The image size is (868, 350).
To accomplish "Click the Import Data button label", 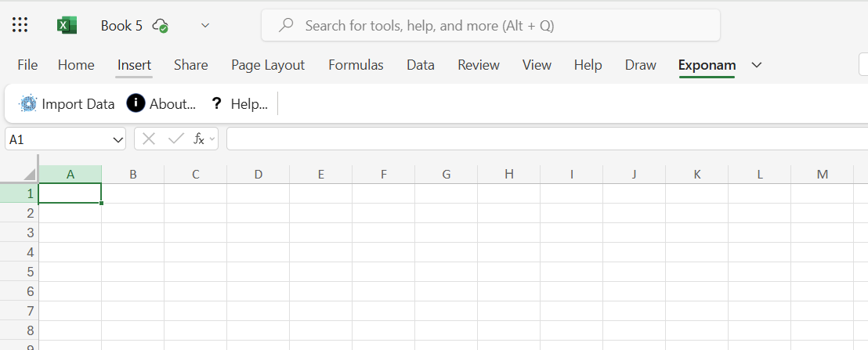I will coord(78,104).
